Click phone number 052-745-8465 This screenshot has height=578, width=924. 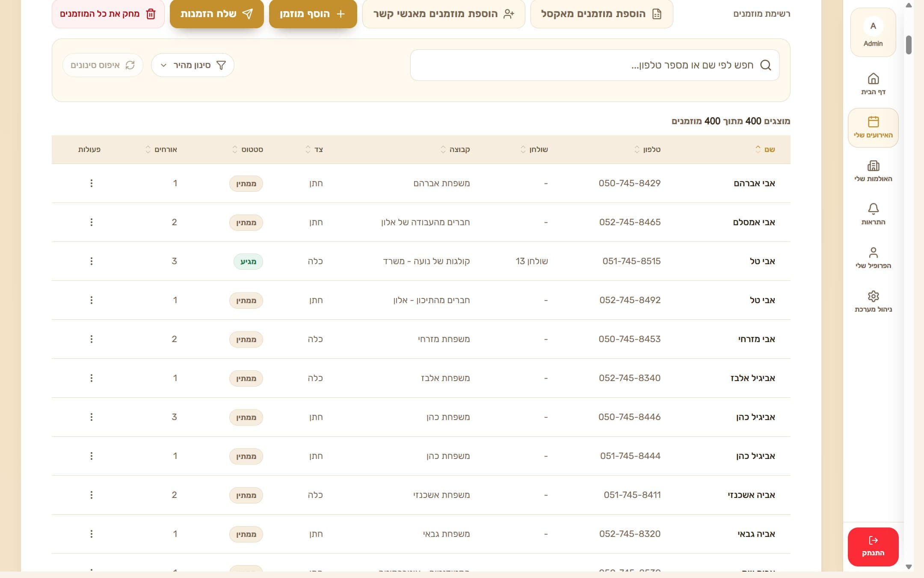coord(630,222)
